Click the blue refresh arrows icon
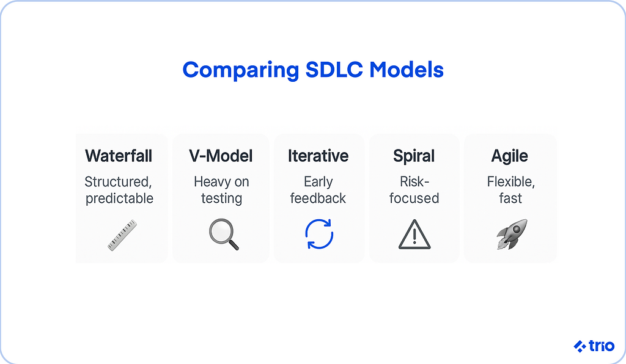This screenshot has height=364, width=626. coord(319,235)
